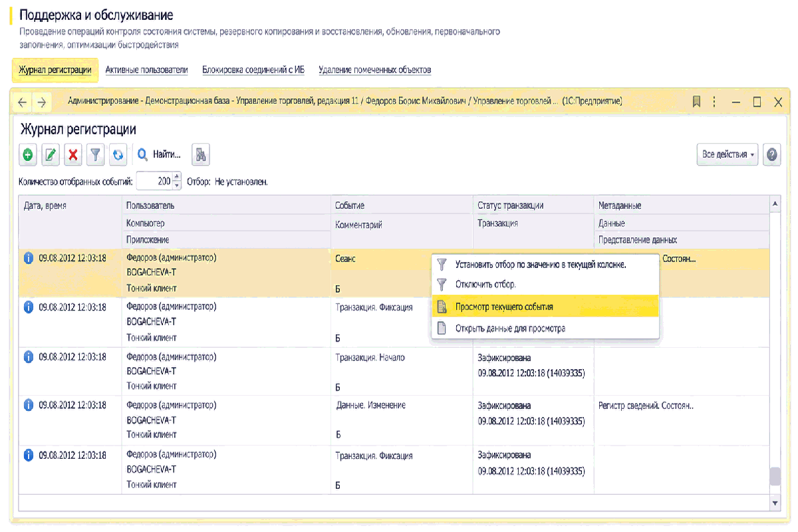Select the Журнал регистрации tab
This screenshot has width=798, height=532.
pyautogui.click(x=55, y=70)
